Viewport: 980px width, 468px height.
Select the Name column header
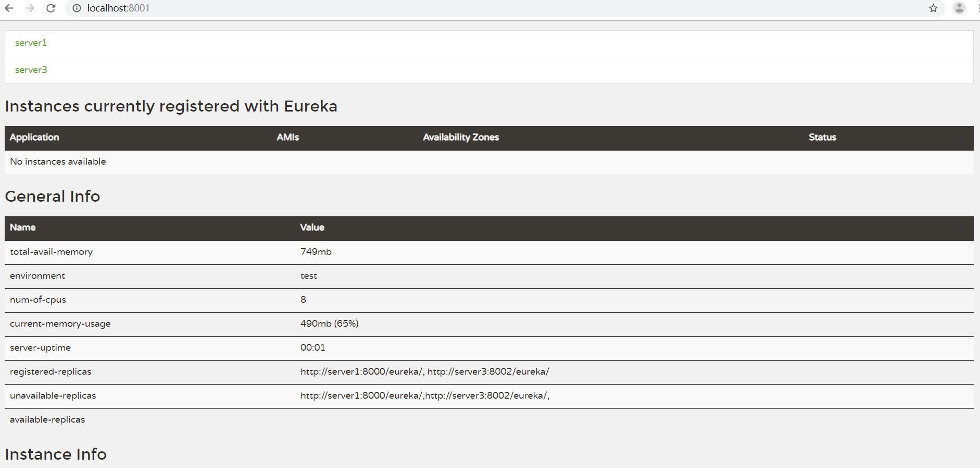[x=23, y=227]
